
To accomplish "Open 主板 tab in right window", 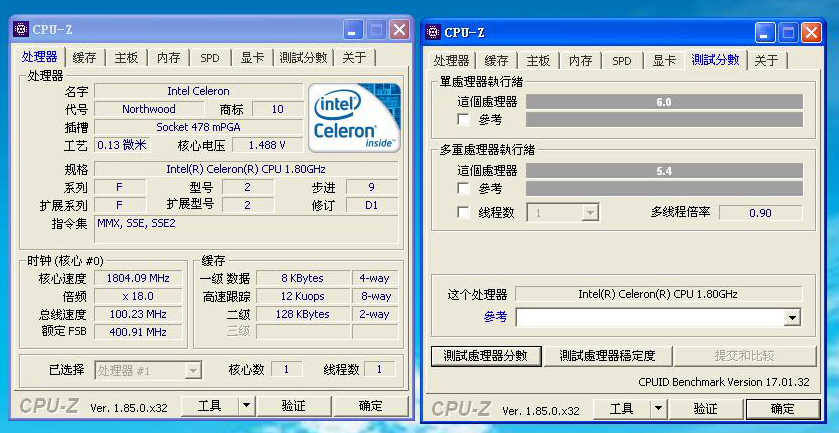I will (x=538, y=60).
